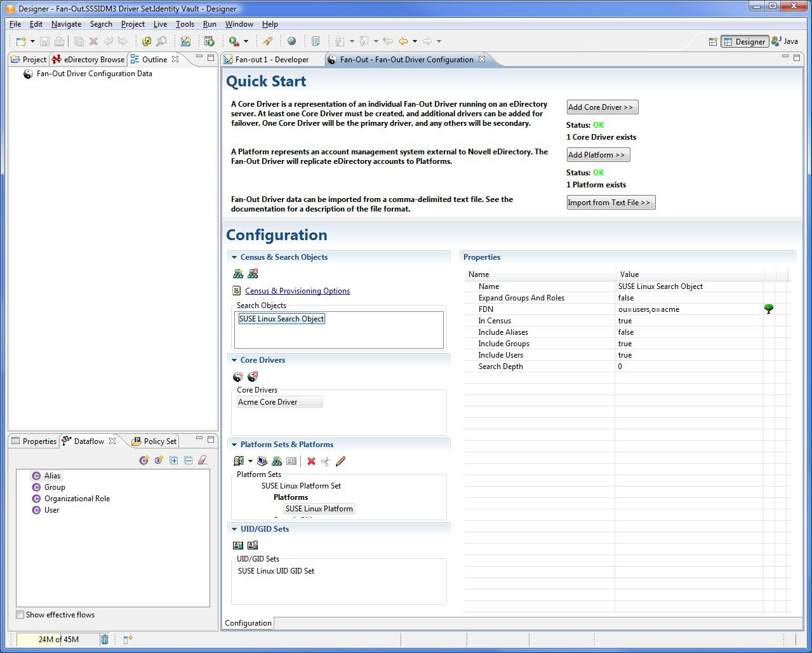
Task: Click the remove core driver icon
Action: [x=253, y=377]
